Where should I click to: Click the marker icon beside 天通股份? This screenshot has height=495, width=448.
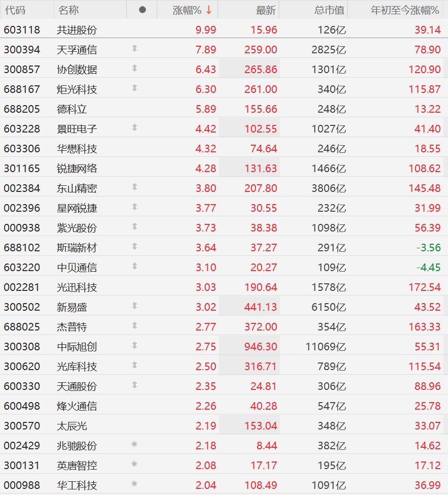tap(135, 385)
